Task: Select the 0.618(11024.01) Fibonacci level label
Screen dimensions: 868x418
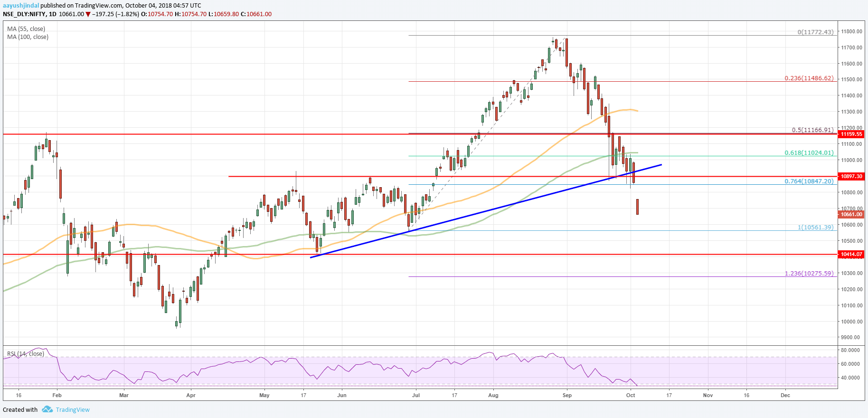Action: [x=809, y=153]
